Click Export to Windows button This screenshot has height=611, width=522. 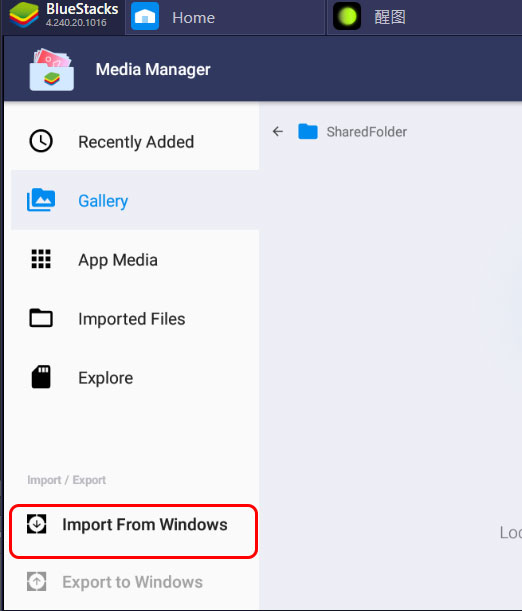pos(133,582)
